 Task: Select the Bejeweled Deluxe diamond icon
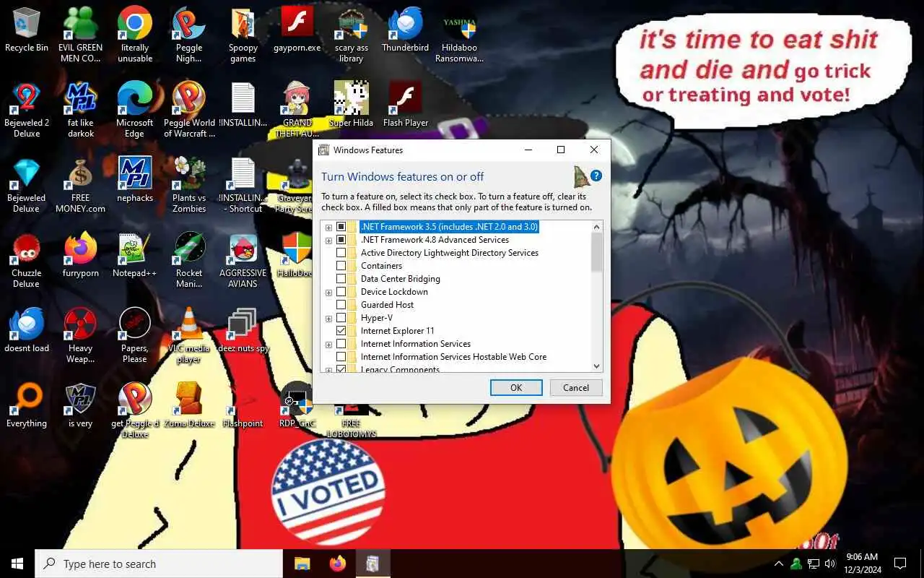point(26,185)
